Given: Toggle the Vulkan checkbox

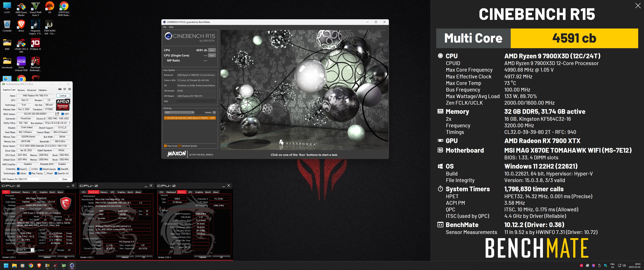Looking at the screenshot, I should (18, 173).
